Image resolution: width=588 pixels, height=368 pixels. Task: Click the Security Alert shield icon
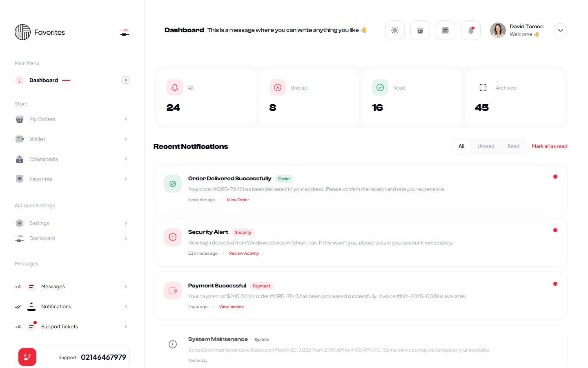(173, 237)
